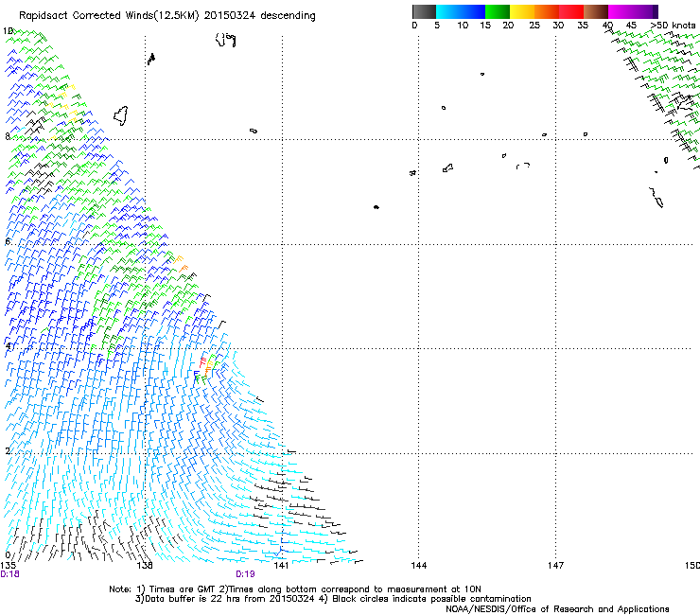The image size is (700, 615).
Task: Click the NOAA/NESDIS credit line
Action: tap(557, 608)
